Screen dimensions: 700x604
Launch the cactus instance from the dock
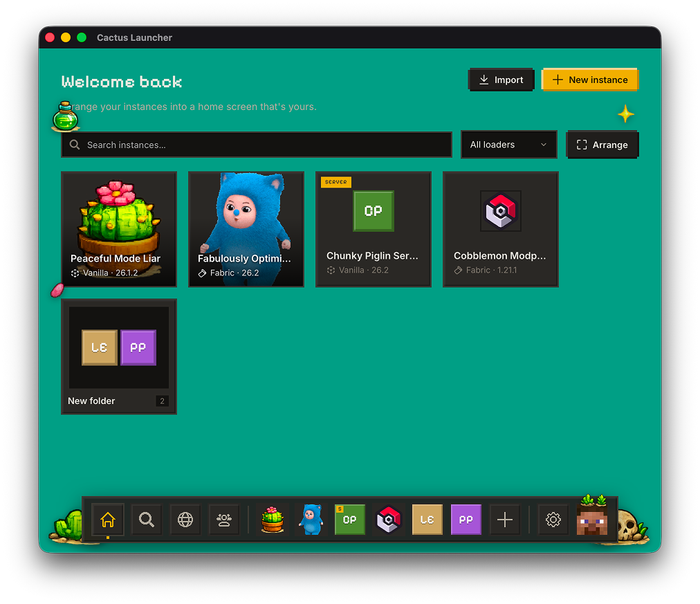273,520
